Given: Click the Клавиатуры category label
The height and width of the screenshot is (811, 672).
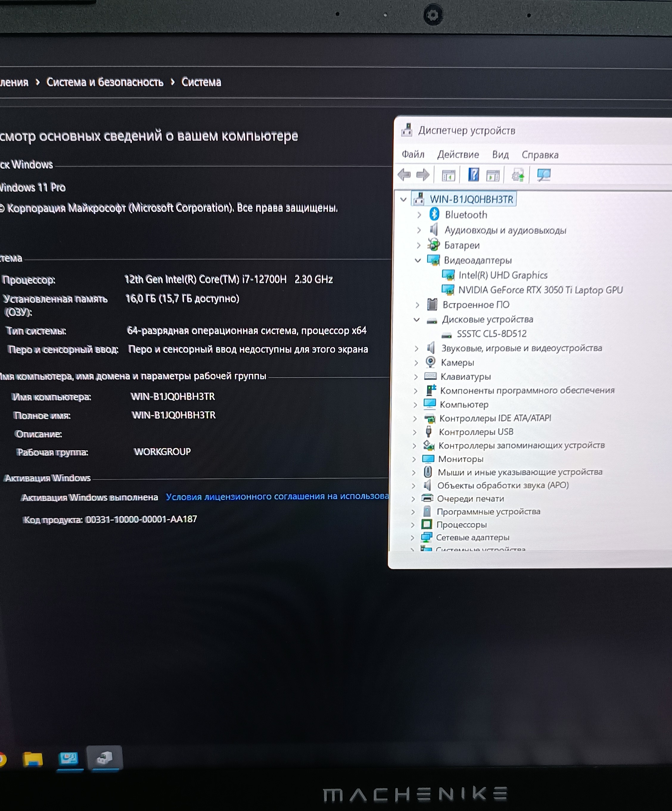Looking at the screenshot, I should click(466, 376).
